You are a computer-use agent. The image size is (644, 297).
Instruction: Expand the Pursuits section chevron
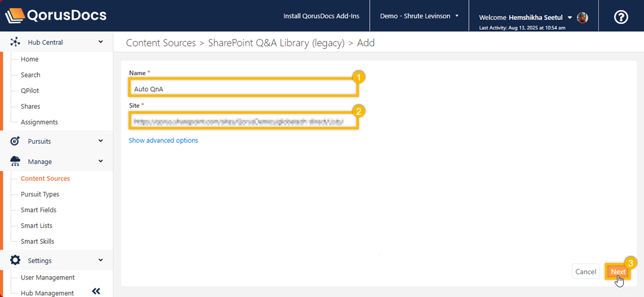pyautogui.click(x=101, y=141)
